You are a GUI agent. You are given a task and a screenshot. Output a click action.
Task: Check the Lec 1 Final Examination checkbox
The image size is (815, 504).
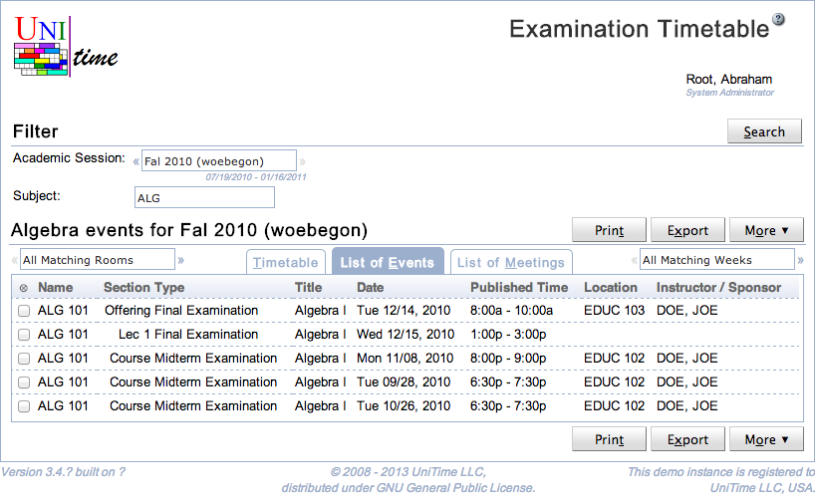tap(24, 335)
